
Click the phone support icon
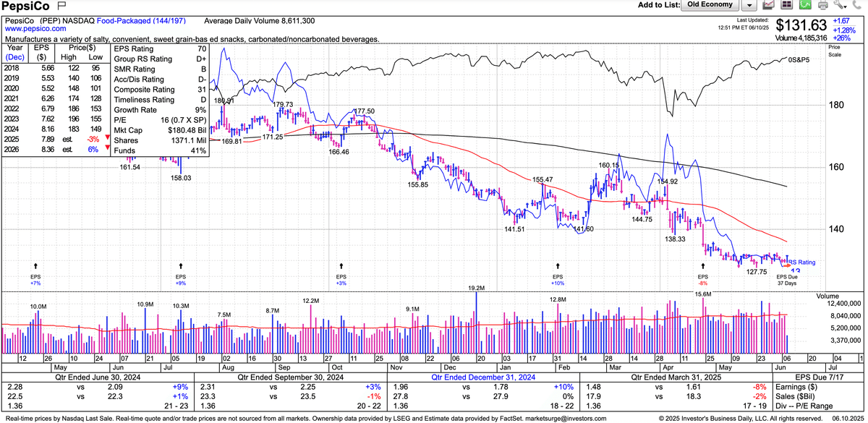pyautogui.click(x=858, y=6)
